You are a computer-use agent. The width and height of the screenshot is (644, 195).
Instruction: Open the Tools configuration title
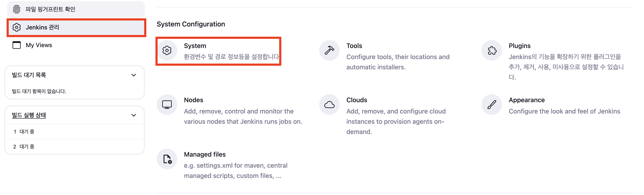[x=354, y=46]
